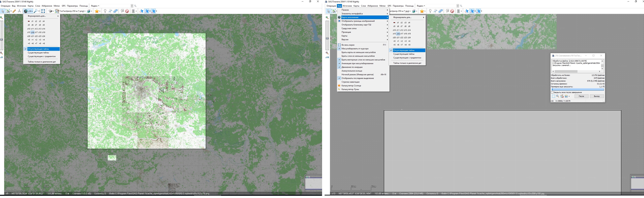Toggle full screen arrows icon in left toolbar
Viewport: 644px width, 198px height.
point(43,11)
